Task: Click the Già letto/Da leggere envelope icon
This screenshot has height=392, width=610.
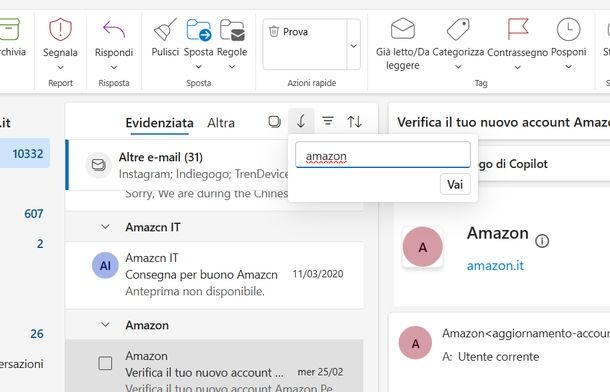Action: click(x=403, y=29)
